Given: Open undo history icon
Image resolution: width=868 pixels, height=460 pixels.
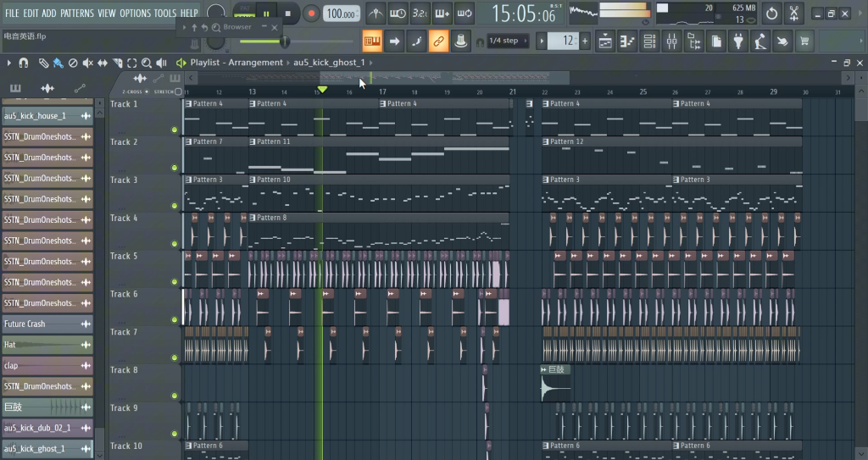Looking at the screenshot, I should (x=771, y=14).
